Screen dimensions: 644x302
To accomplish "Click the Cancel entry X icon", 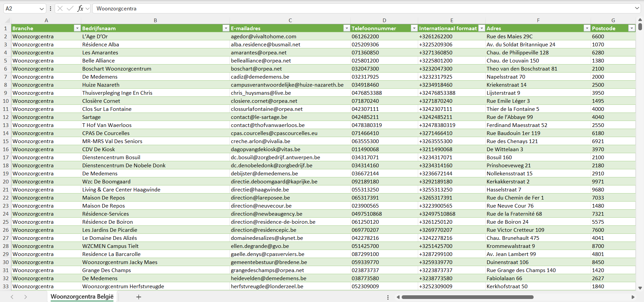I will (60, 8).
